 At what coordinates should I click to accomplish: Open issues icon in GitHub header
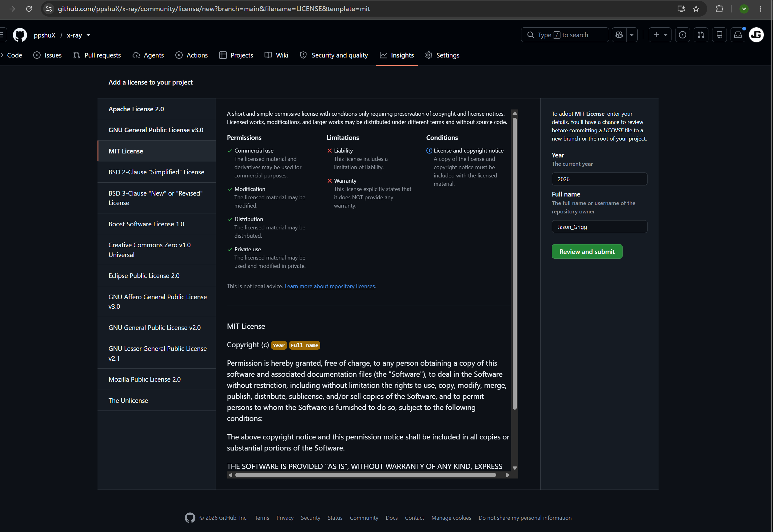tap(682, 35)
